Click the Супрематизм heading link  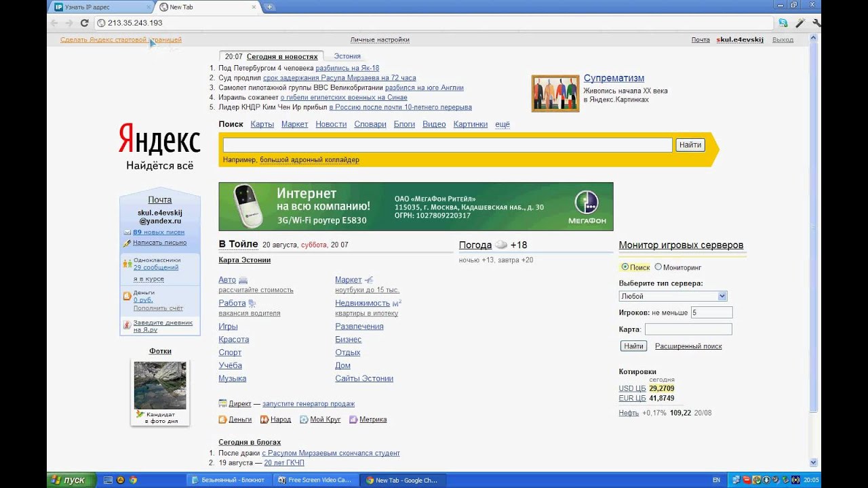click(614, 78)
